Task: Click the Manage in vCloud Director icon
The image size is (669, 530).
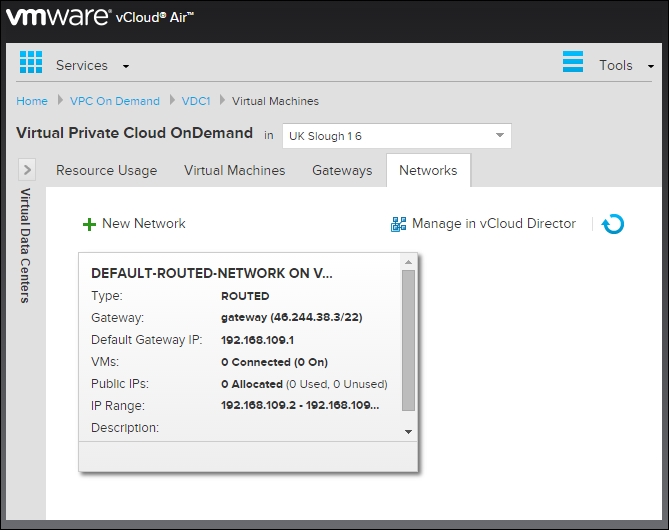Action: coord(399,224)
